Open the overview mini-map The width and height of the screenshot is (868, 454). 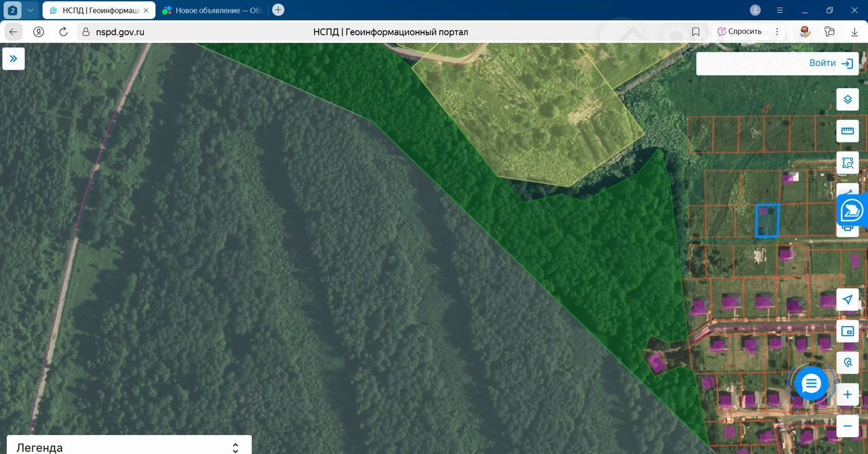tap(847, 331)
